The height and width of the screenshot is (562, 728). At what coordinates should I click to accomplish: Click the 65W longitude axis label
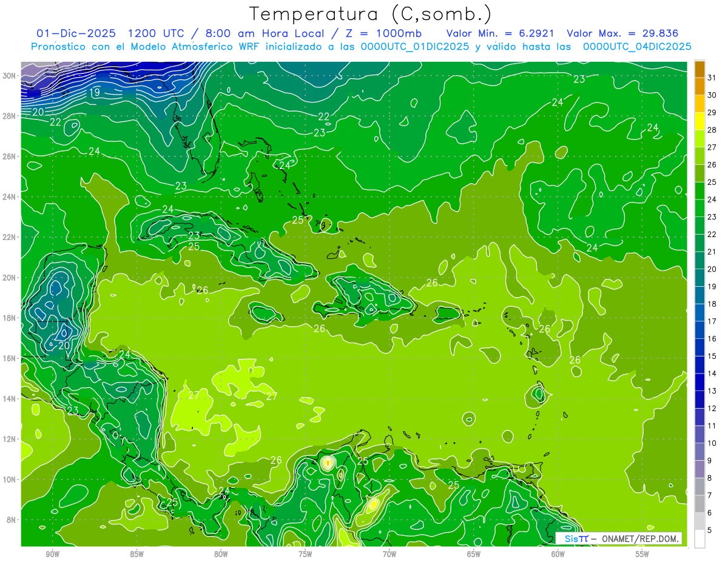point(474,555)
